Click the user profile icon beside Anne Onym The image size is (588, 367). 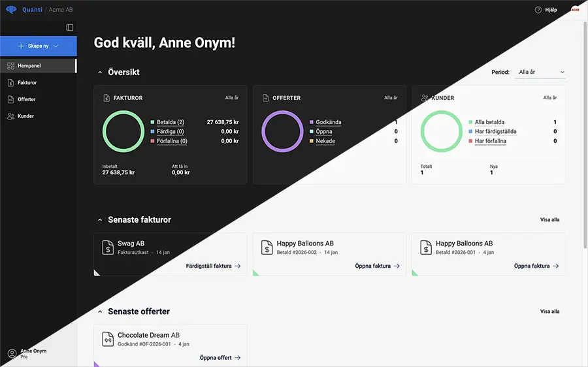(12, 354)
